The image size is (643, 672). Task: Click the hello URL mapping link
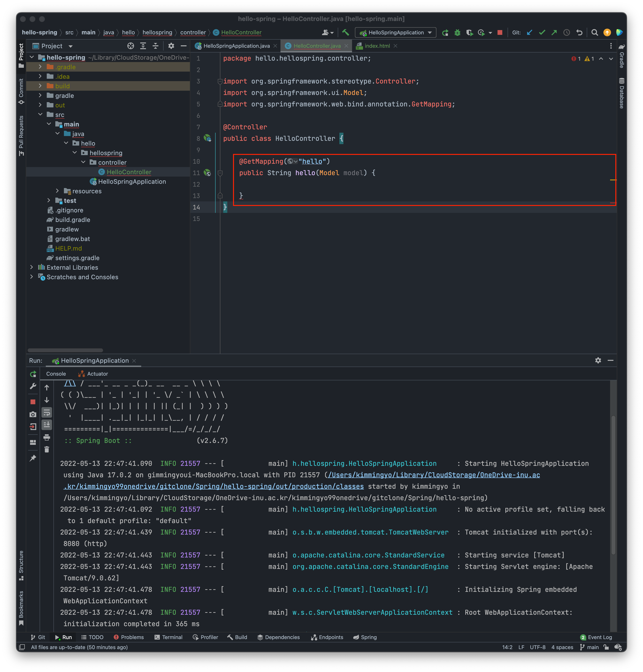coord(312,162)
